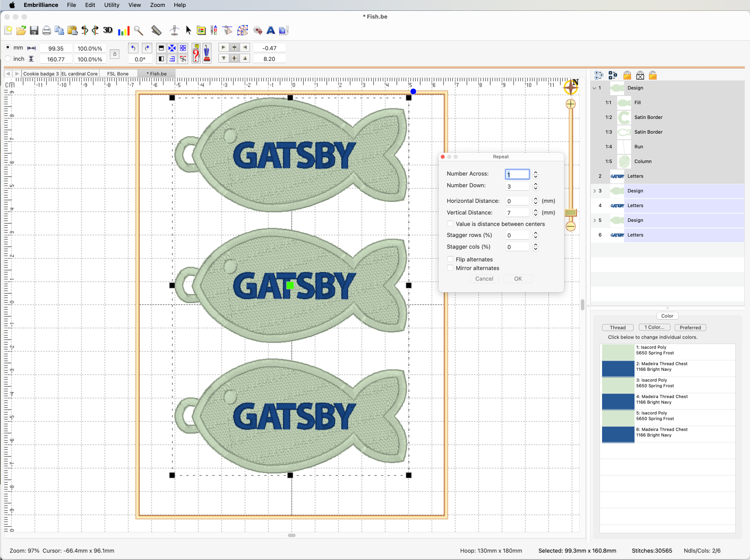750x560 pixels.
Task: Select the ruler measure tool
Action: pos(156,30)
